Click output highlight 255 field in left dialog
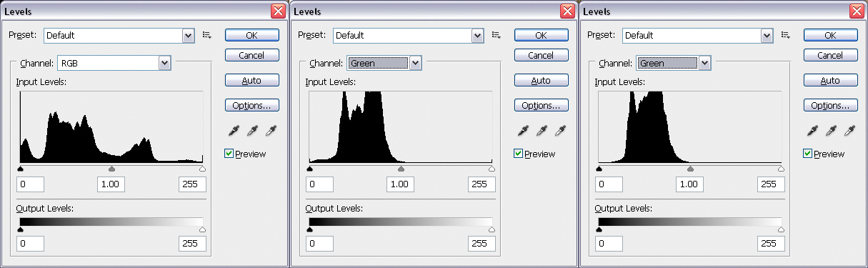 coord(192,244)
